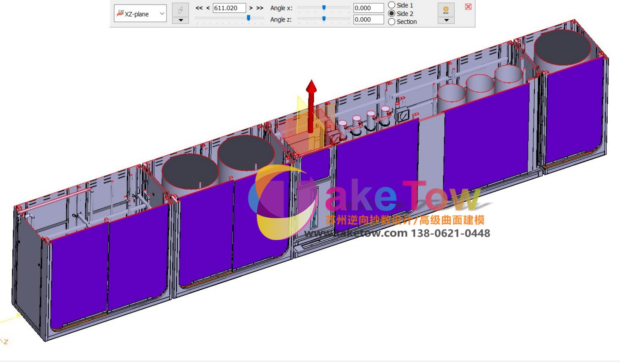620x364 pixels.
Task: Open the XZ-plane dropdown
Action: click(x=140, y=14)
